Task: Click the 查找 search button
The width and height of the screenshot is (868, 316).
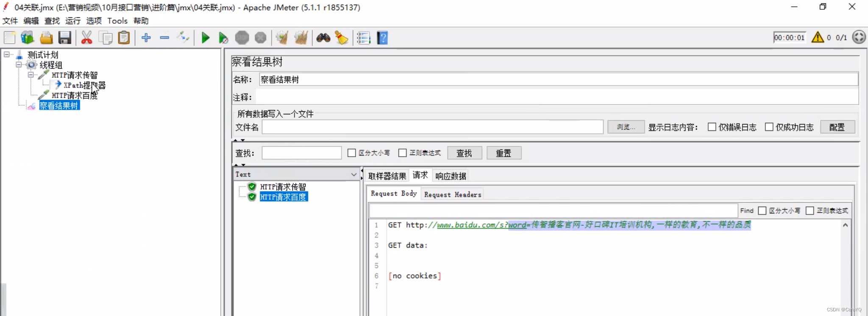Action: point(465,153)
